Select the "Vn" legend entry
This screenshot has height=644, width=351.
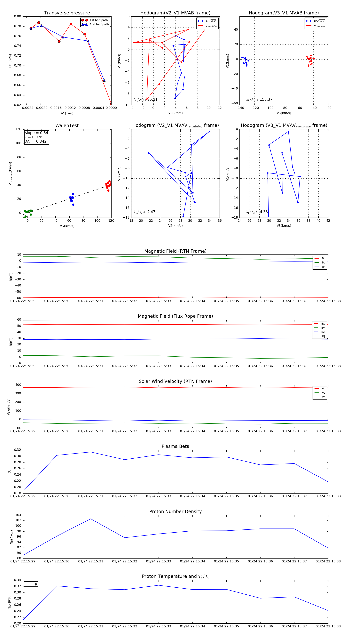320,397
